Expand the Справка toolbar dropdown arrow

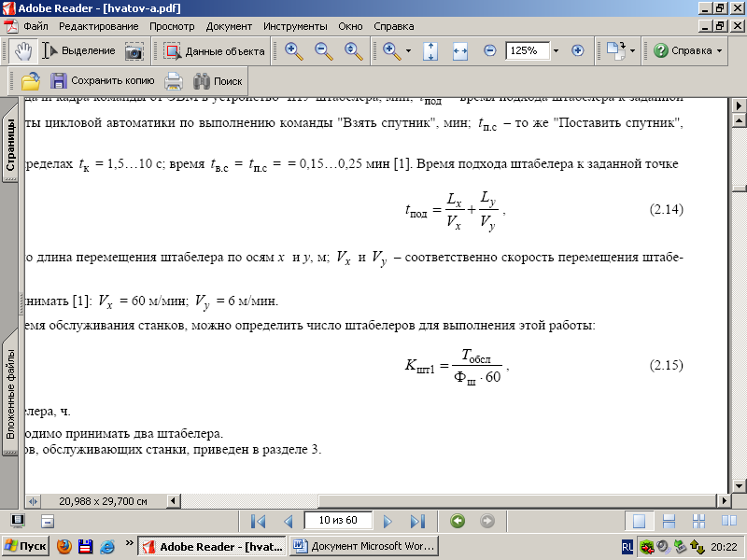719,51
